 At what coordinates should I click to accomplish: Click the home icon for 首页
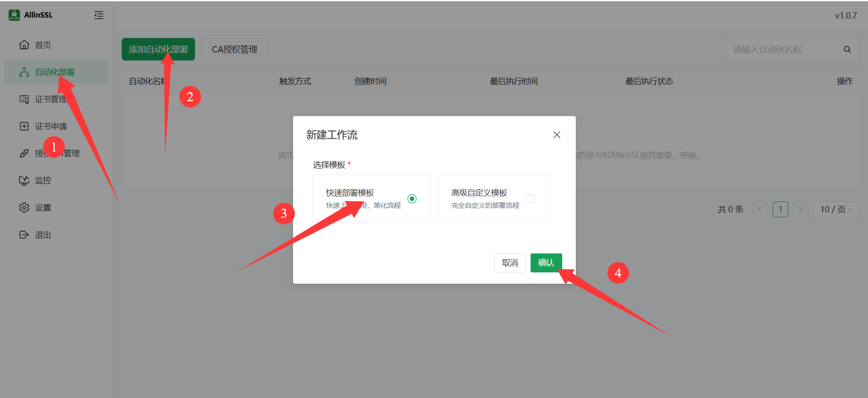tap(24, 45)
